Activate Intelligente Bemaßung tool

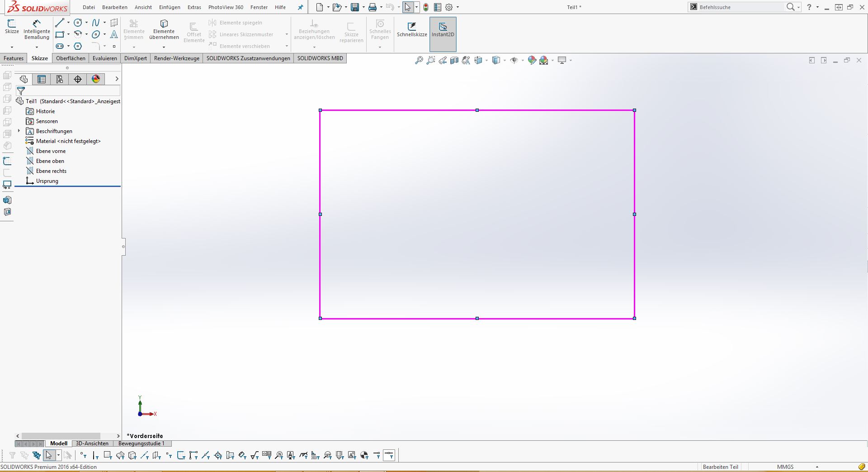tap(37, 29)
